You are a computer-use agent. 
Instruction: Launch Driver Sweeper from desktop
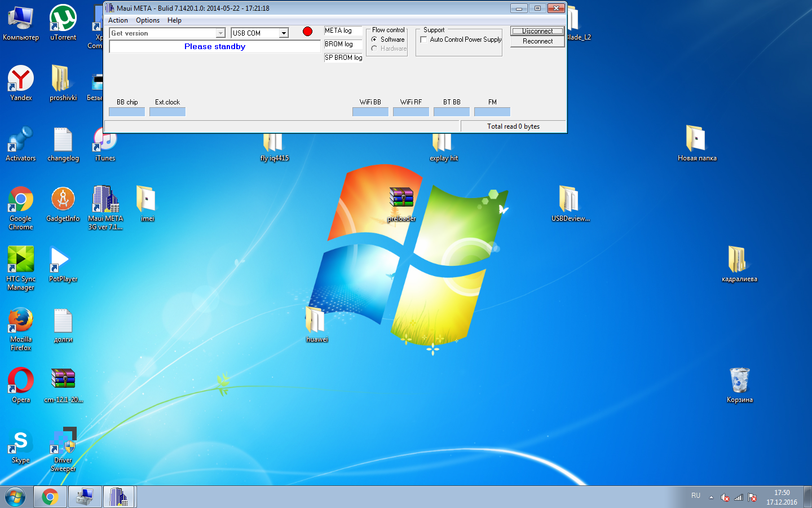pyautogui.click(x=63, y=442)
